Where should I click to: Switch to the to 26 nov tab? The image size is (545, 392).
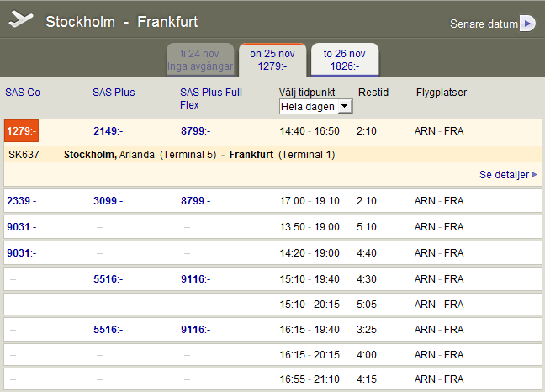(345, 60)
